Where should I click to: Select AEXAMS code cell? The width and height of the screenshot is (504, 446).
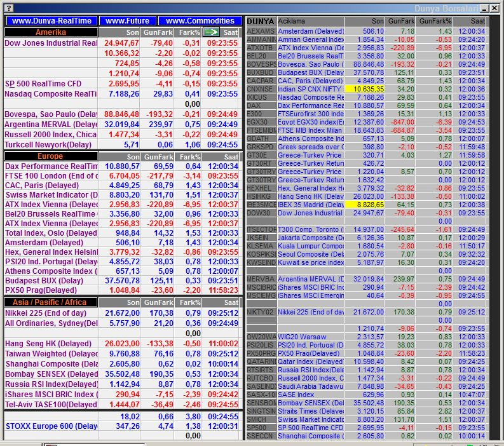pyautogui.click(x=261, y=31)
